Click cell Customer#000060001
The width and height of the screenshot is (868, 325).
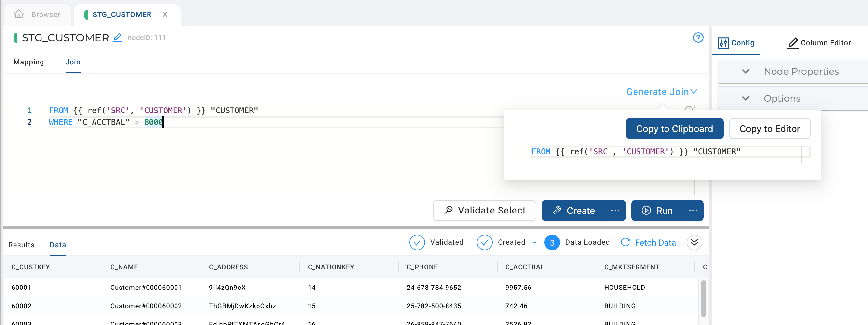146,287
